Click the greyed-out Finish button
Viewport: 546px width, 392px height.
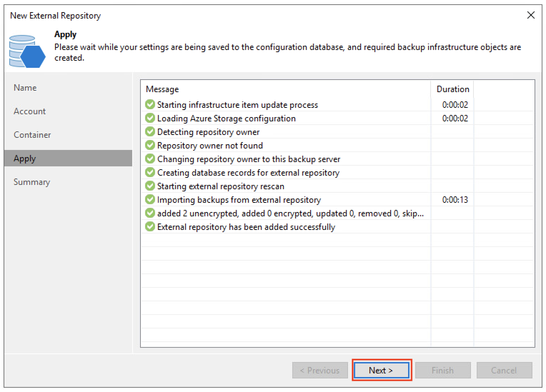[x=443, y=370]
